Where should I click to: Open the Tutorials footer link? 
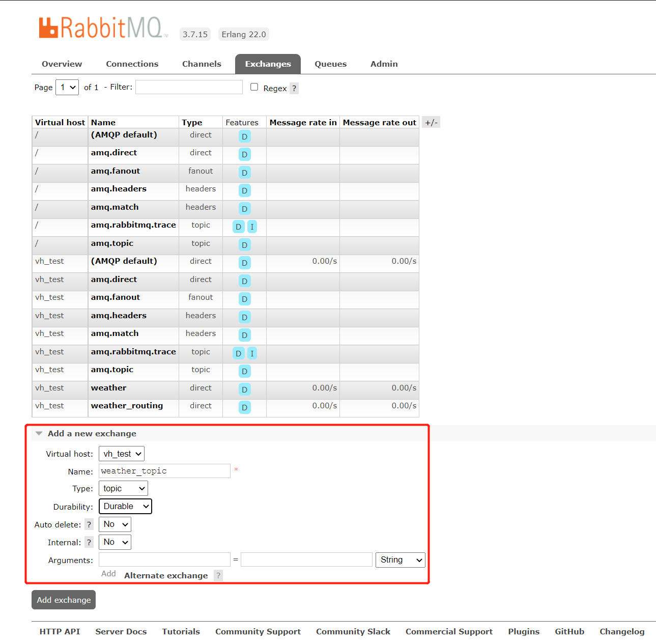pyautogui.click(x=181, y=631)
